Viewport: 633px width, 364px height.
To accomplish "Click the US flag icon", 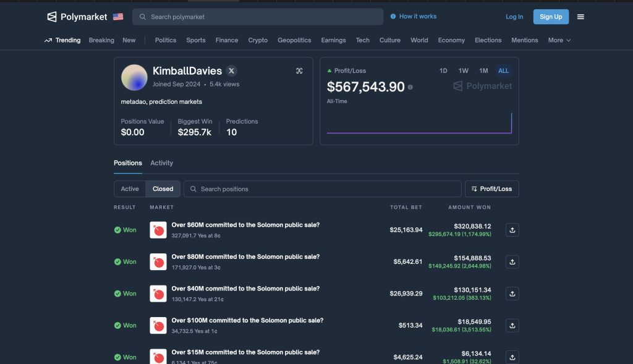I will 118,17.
